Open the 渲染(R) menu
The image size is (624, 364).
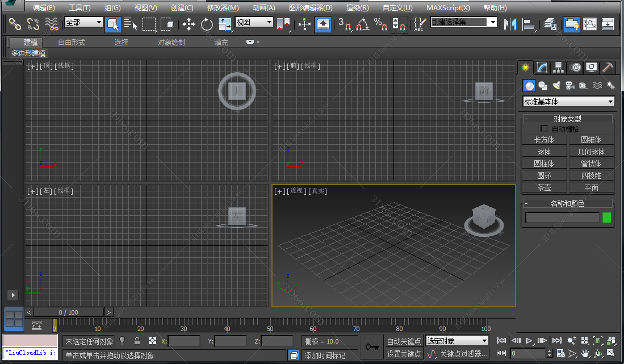(x=357, y=7)
